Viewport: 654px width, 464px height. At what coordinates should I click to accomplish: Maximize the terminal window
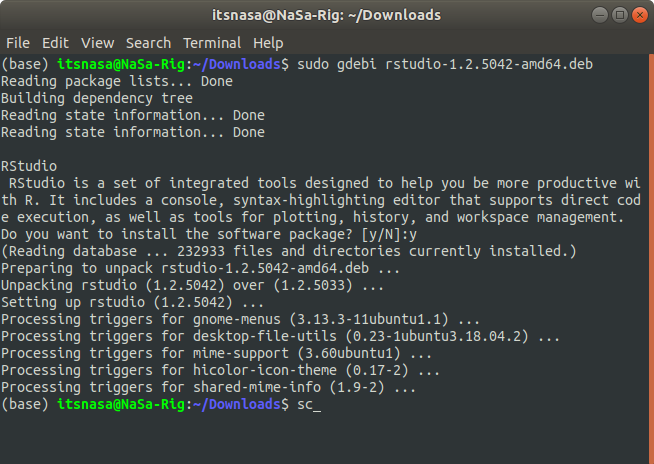click(620, 15)
